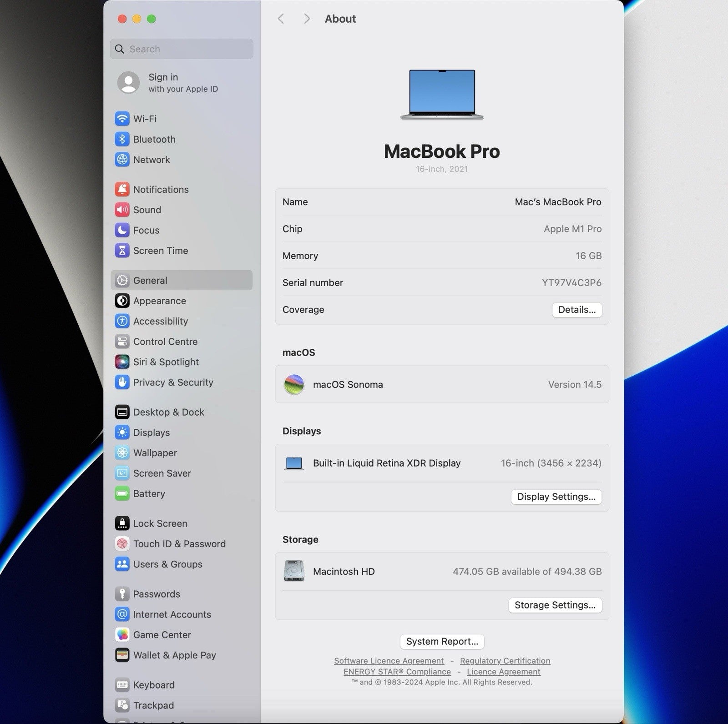
Task: Open Privacy & Security hand icon
Action: 122,382
